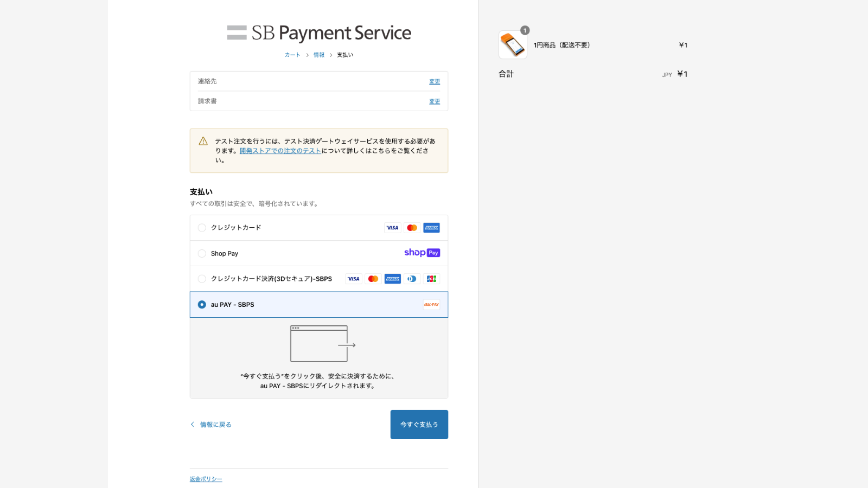Select the au PAY - SBPS radio button
The width and height of the screenshot is (868, 488).
coord(202,305)
